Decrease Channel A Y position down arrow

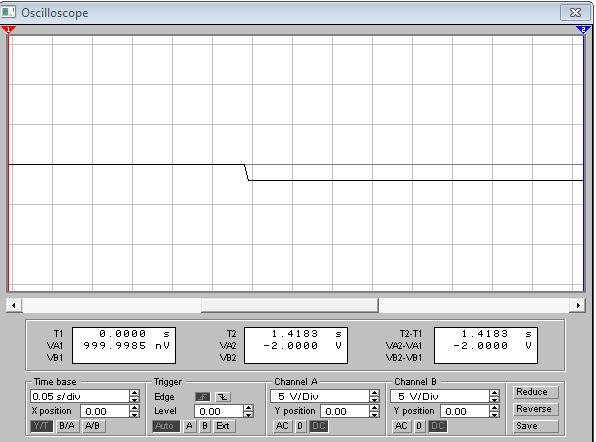[x=374, y=414]
